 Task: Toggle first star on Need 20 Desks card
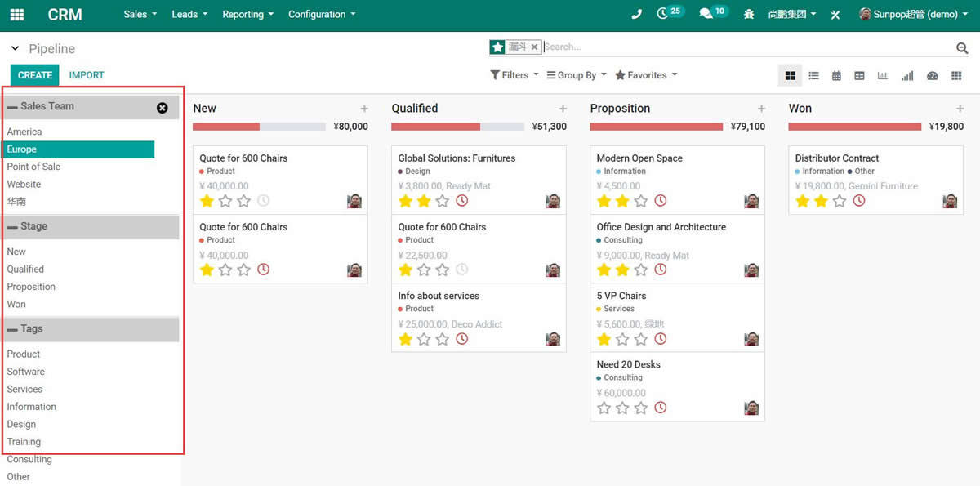pos(604,408)
